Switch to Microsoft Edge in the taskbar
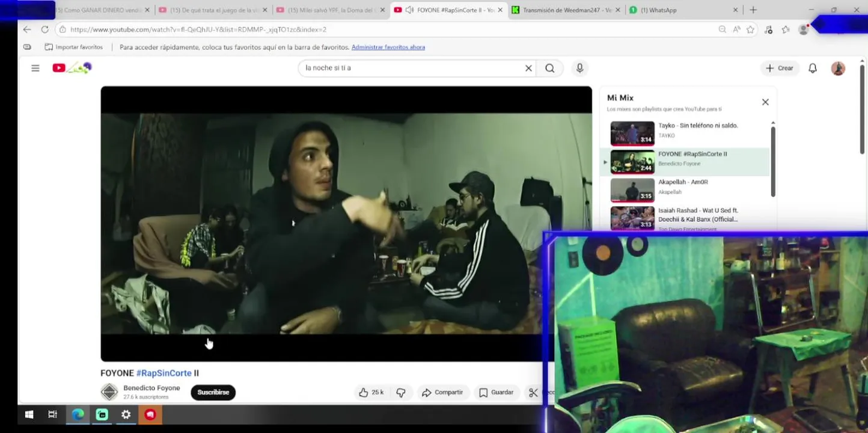868x433 pixels. (78, 414)
